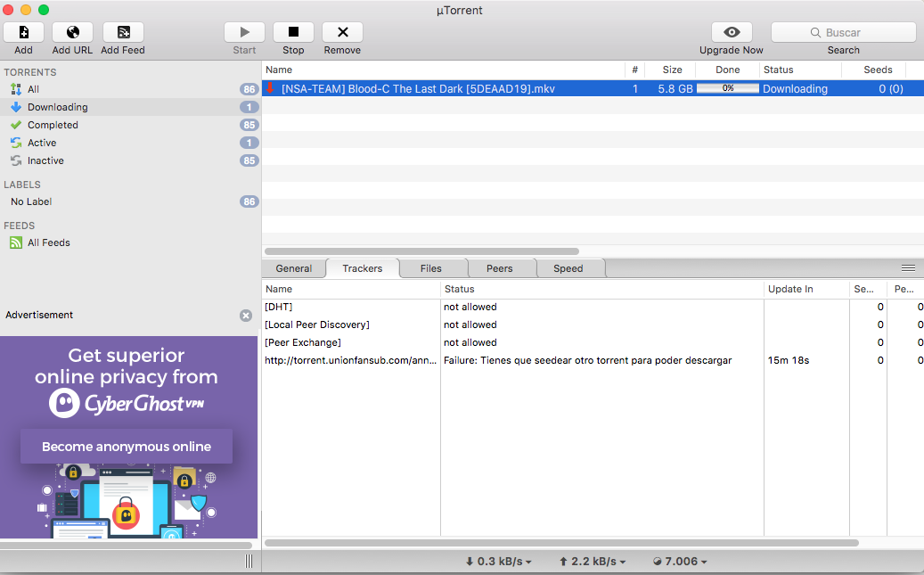Image resolution: width=924 pixels, height=575 pixels.
Task: Close the Advertisement panel
Action: coord(246,316)
